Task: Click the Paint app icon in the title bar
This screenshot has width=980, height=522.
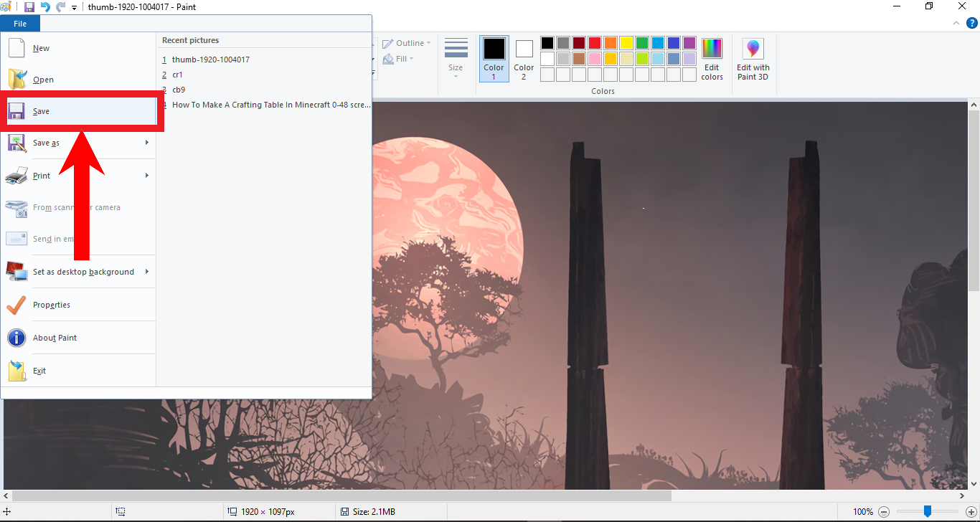Action: click(6, 7)
